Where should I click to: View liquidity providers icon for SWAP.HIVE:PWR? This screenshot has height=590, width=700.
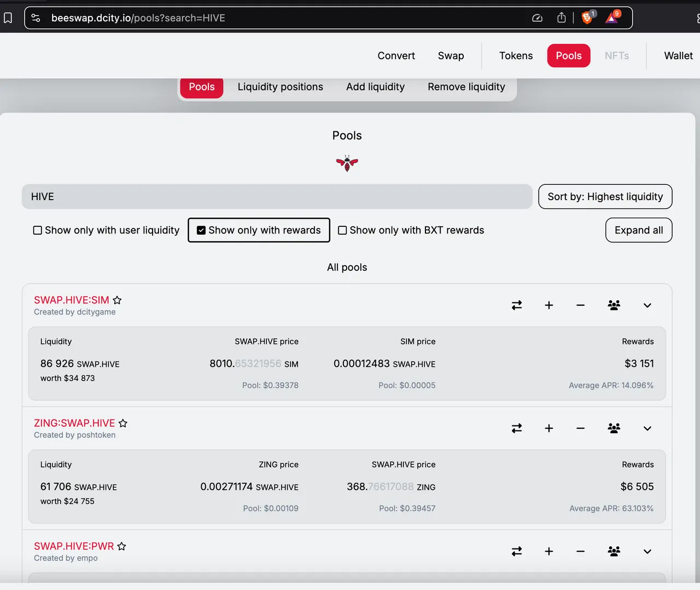click(614, 551)
